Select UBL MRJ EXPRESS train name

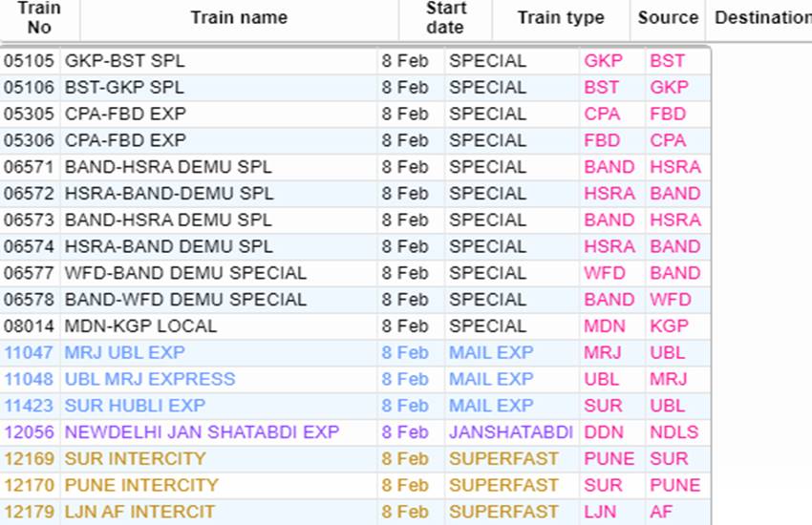[150, 379]
